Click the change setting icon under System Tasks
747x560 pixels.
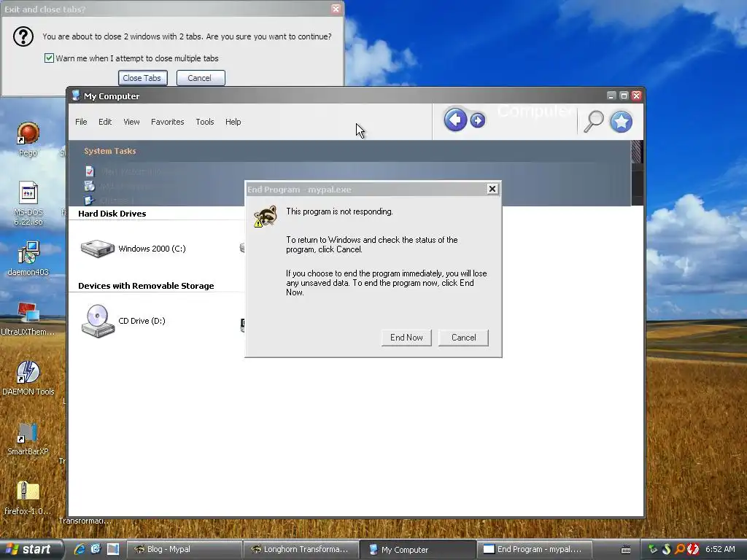tap(90, 201)
